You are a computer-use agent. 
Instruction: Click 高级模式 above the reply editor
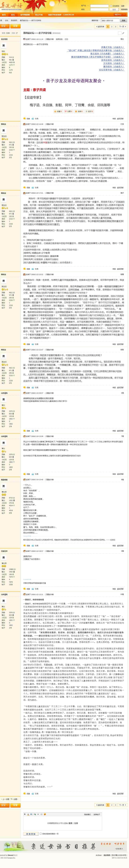(x=87, y=814)
